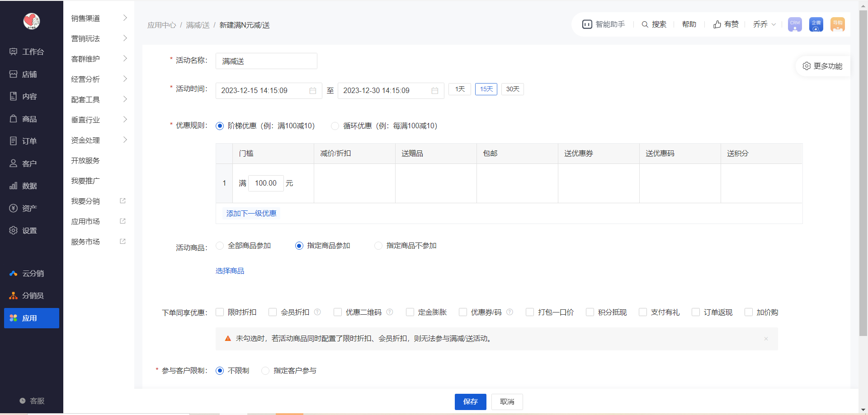
Task: Check the 会员折扣 checkbox
Action: pyautogui.click(x=273, y=312)
